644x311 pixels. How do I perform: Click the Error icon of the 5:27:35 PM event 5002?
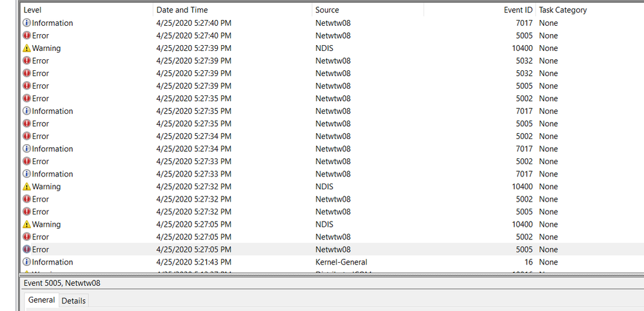[26, 99]
